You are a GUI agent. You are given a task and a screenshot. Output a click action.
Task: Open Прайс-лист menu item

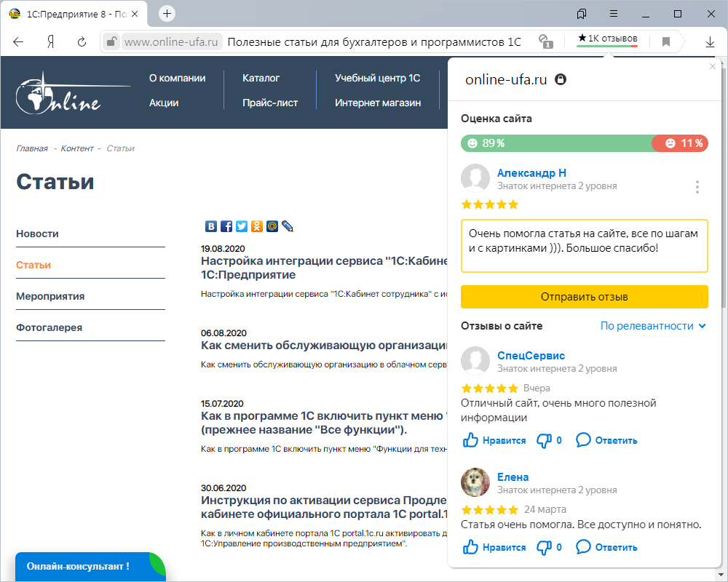pos(270,103)
